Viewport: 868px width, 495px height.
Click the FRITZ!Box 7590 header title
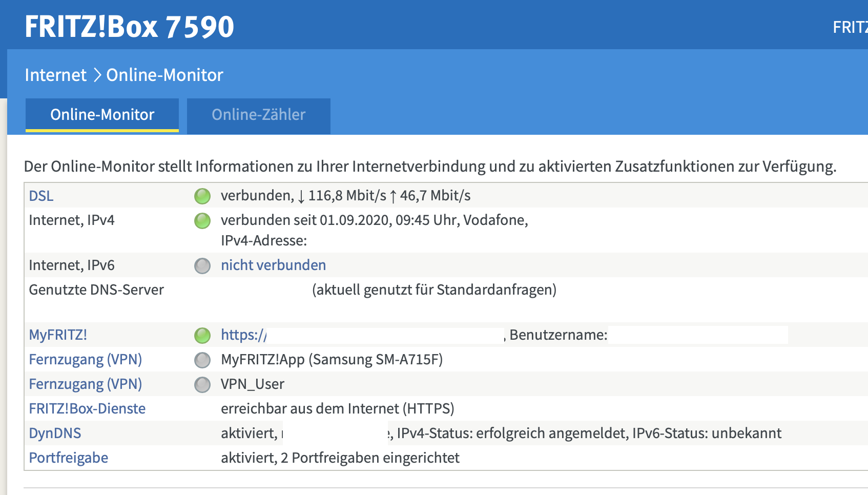pyautogui.click(x=129, y=27)
